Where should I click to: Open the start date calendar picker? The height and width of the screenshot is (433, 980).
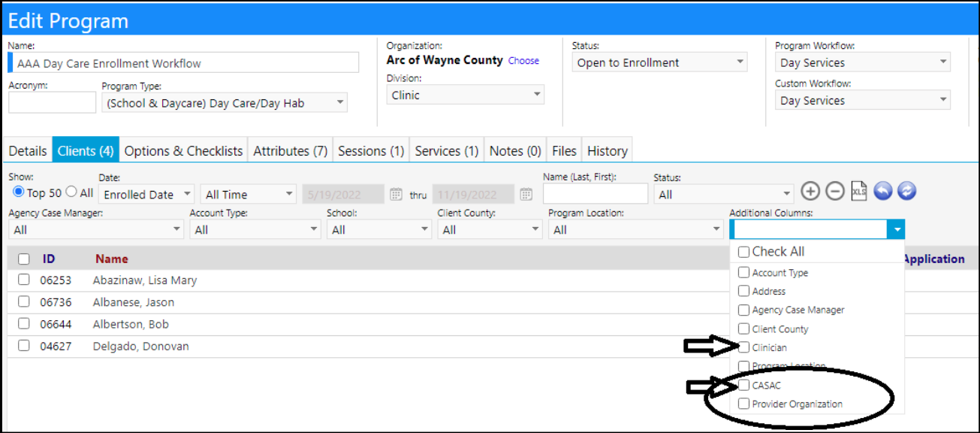pos(397,195)
